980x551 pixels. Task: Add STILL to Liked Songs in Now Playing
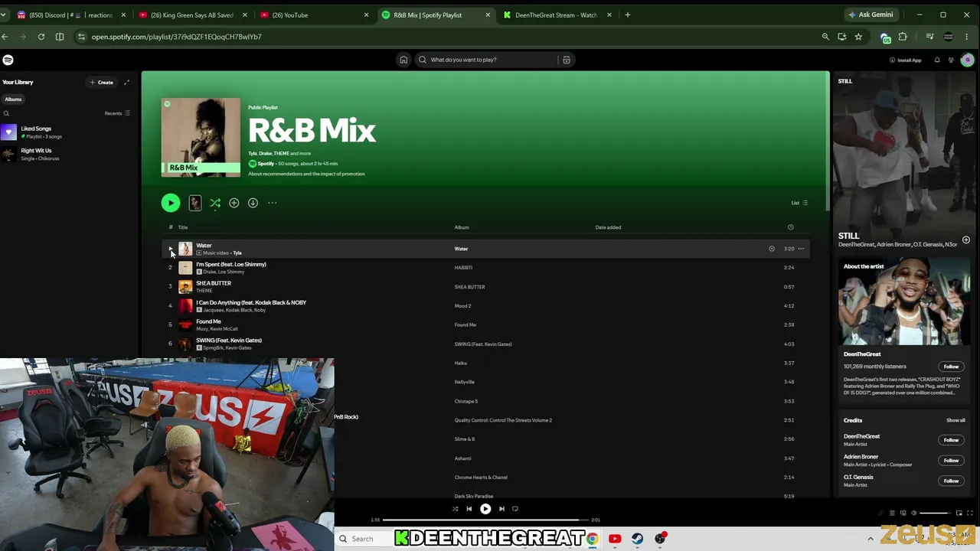click(966, 240)
